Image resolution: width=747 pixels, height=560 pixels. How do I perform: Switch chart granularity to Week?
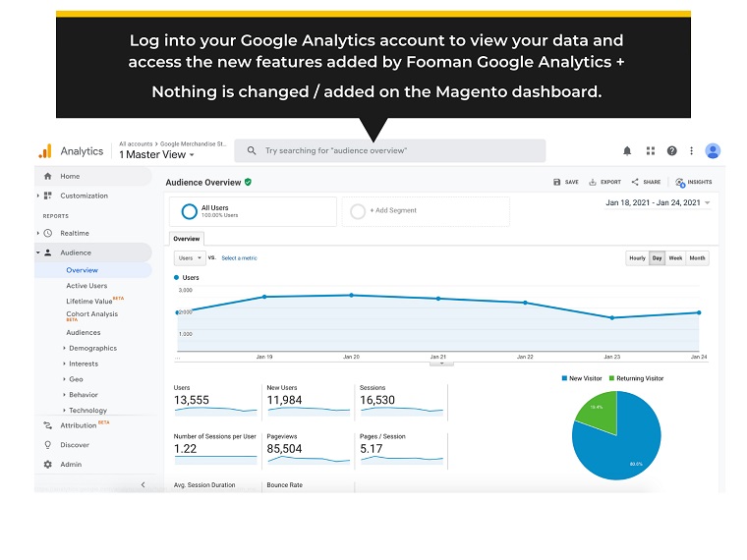pyautogui.click(x=676, y=258)
